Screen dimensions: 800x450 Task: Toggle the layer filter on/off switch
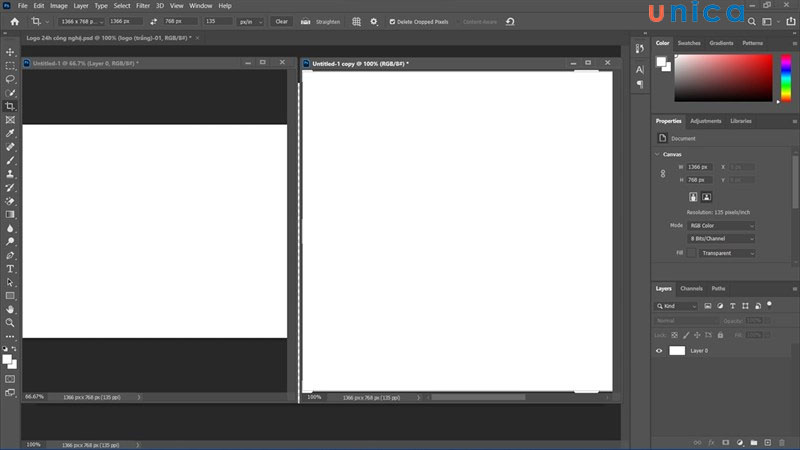pyautogui.click(x=770, y=303)
